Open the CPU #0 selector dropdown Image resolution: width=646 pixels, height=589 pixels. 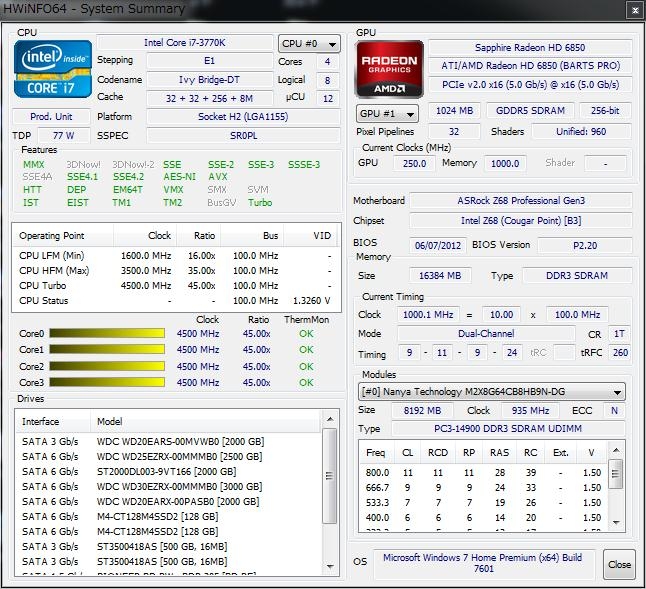coord(304,44)
